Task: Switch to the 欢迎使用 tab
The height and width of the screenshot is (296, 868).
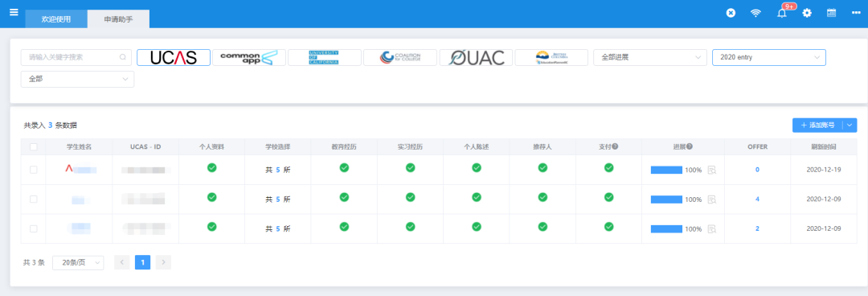Action: 56,18
